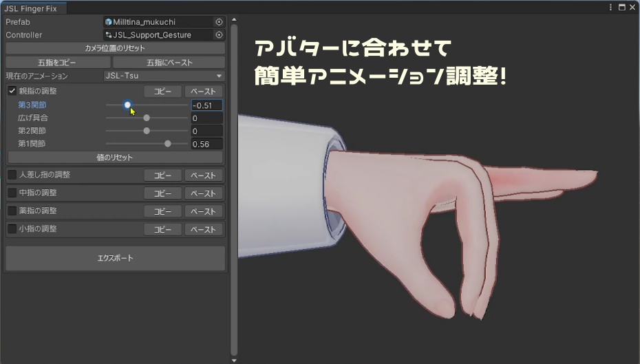Viewport: 640px width, 364px height.
Task: Enable the 中指の調整 checkbox
Action: pos(12,193)
